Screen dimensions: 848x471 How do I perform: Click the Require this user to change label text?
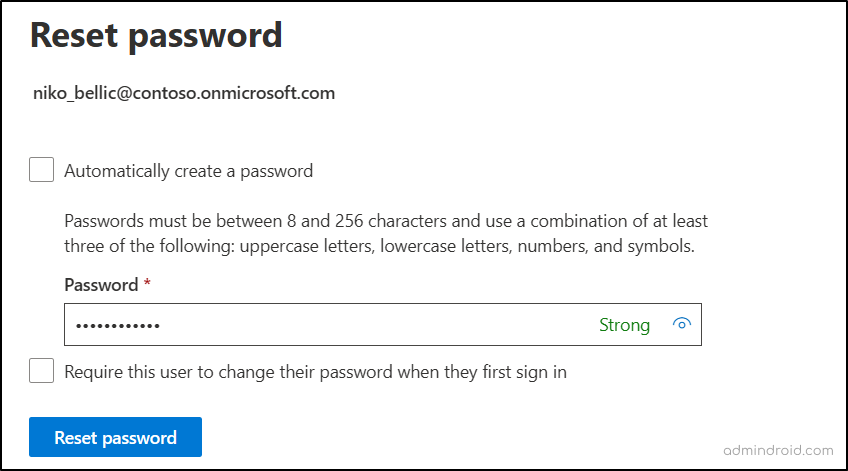(315, 372)
